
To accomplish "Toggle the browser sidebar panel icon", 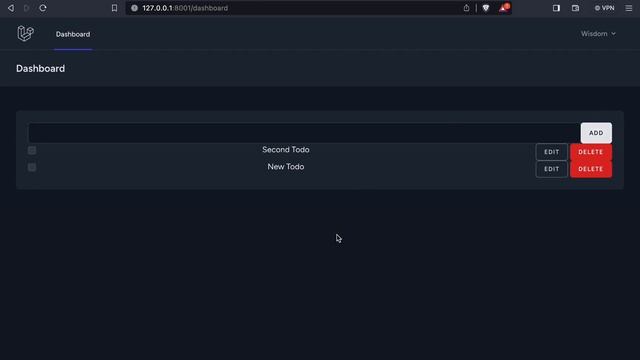I will [x=556, y=8].
